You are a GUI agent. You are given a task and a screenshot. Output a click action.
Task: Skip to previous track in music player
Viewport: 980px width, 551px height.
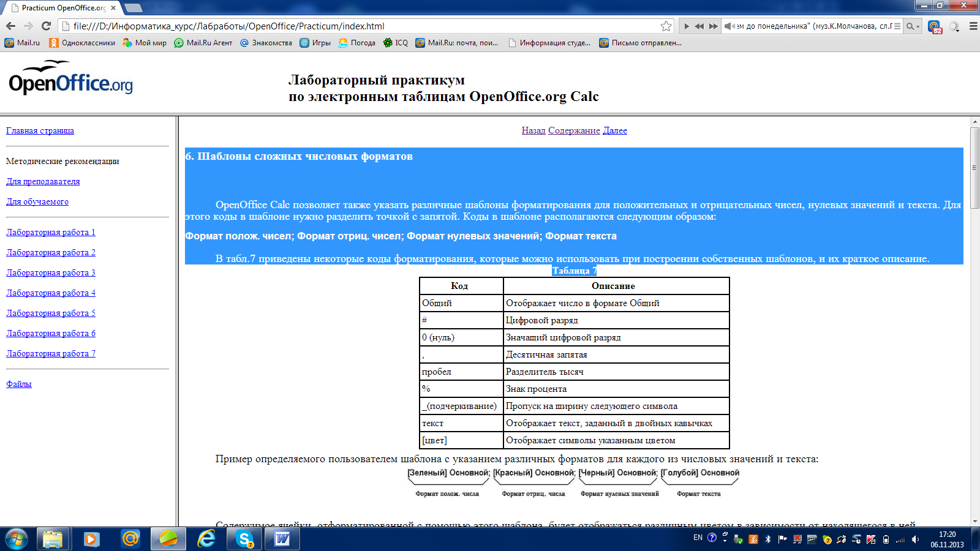[x=699, y=26]
